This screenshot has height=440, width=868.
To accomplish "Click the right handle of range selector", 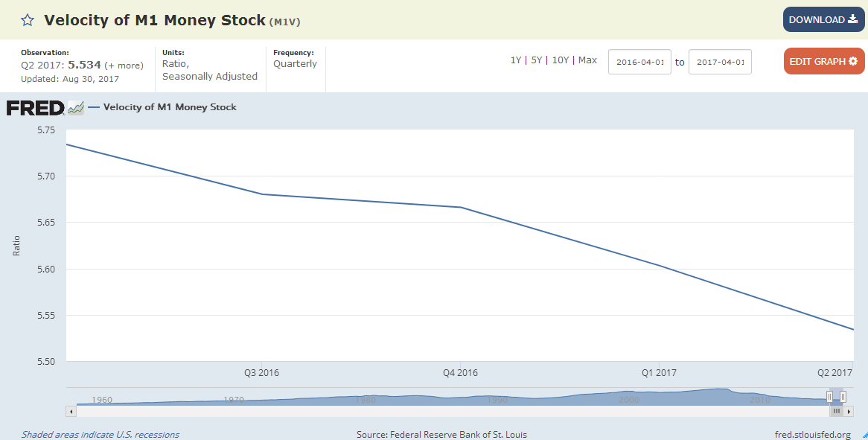I will click(843, 397).
